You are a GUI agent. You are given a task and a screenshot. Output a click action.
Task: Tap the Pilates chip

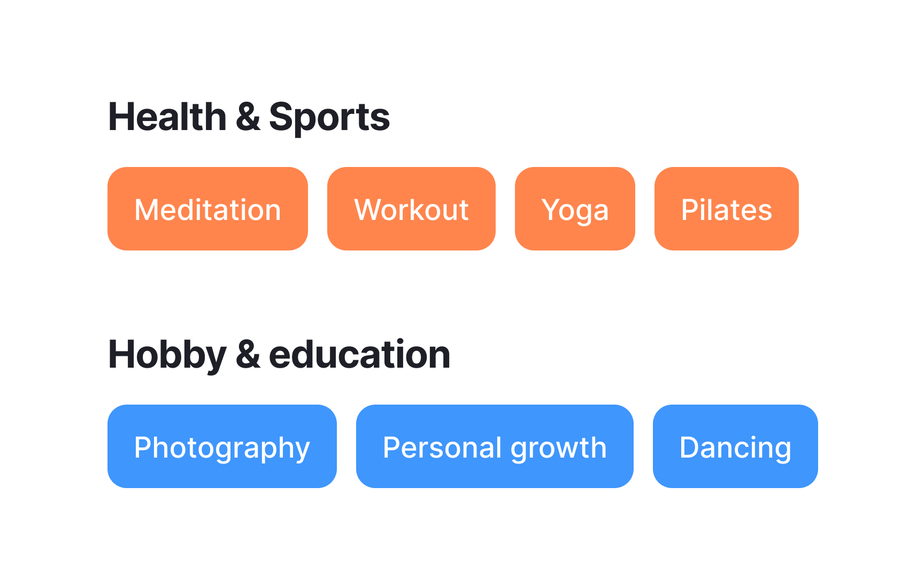click(x=726, y=209)
